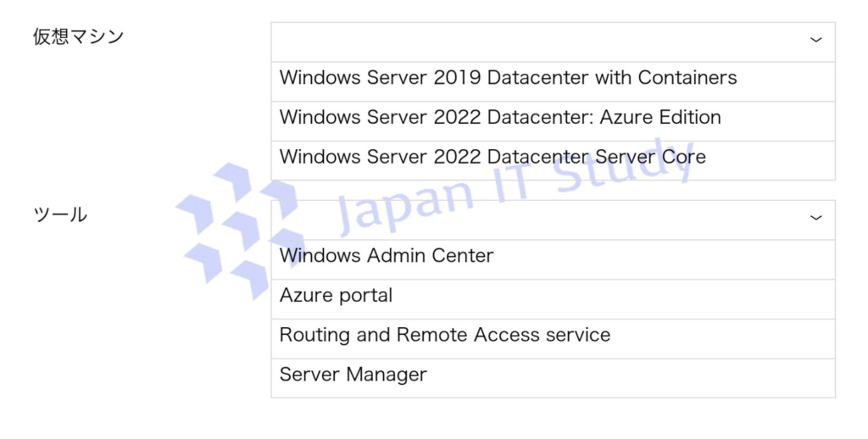Click the ツール label
The width and height of the screenshot is (868, 439).
pos(59,214)
